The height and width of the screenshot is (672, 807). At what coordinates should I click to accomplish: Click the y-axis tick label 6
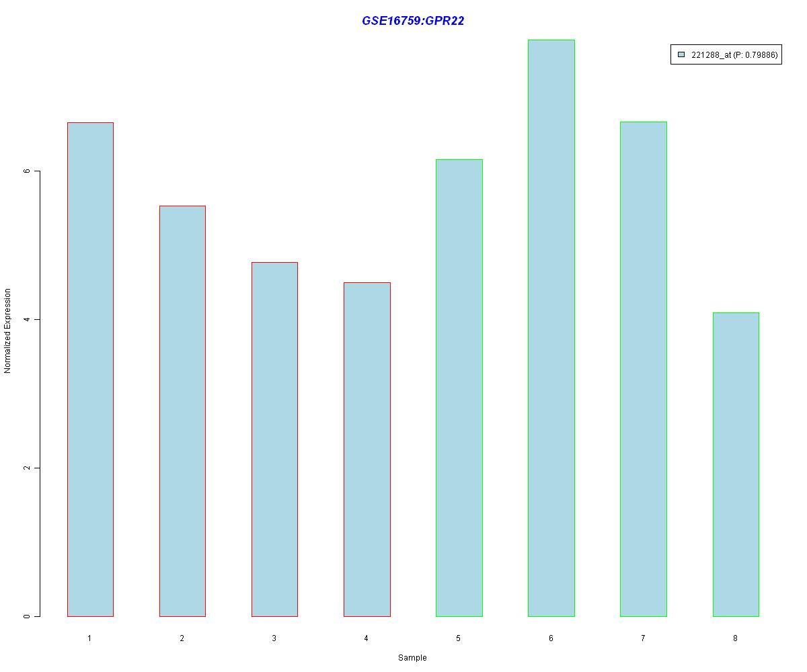click(27, 171)
